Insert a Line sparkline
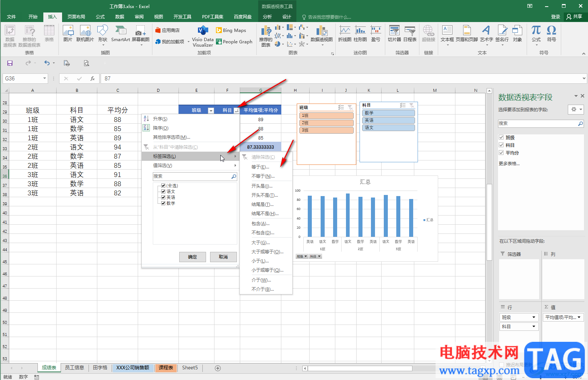 345,33
